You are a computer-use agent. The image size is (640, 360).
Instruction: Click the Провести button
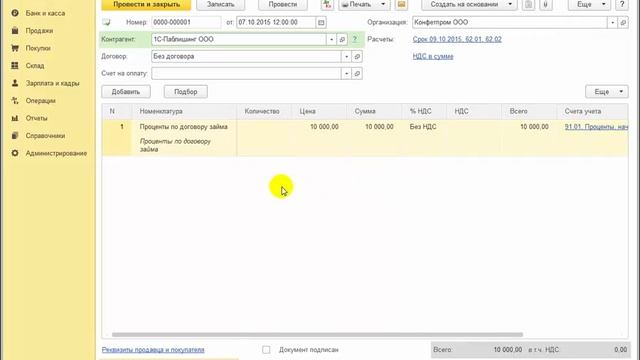pyautogui.click(x=283, y=4)
